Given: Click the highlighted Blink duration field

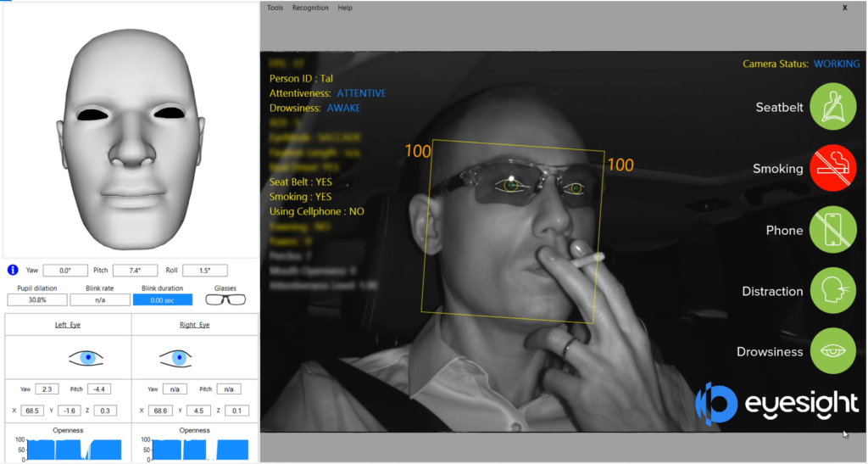Looking at the screenshot, I should [163, 299].
